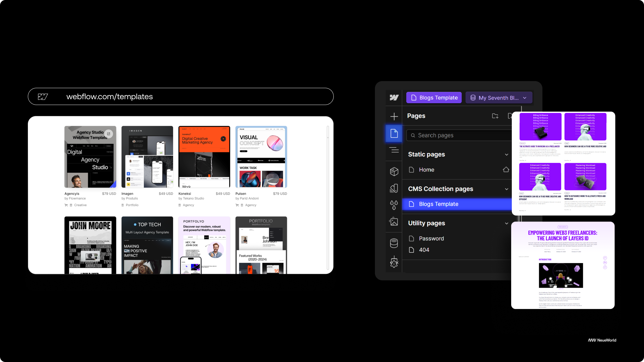Click the database icon in collection dropdown

coord(473,98)
